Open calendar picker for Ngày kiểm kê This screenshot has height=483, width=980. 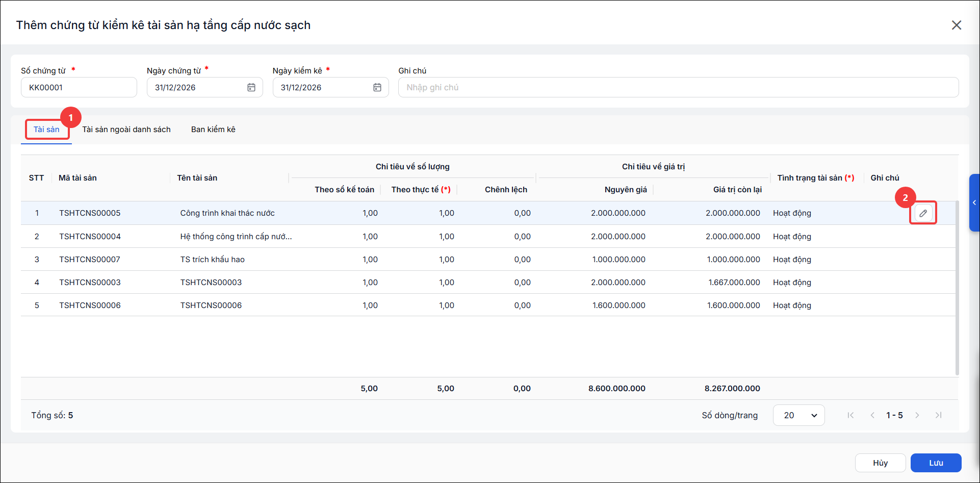coord(377,87)
